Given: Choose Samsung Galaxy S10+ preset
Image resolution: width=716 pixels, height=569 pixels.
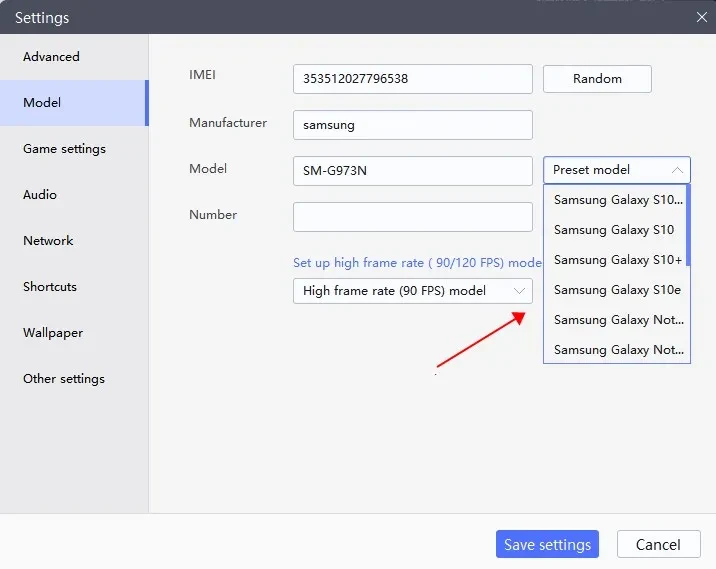Looking at the screenshot, I should point(615,260).
